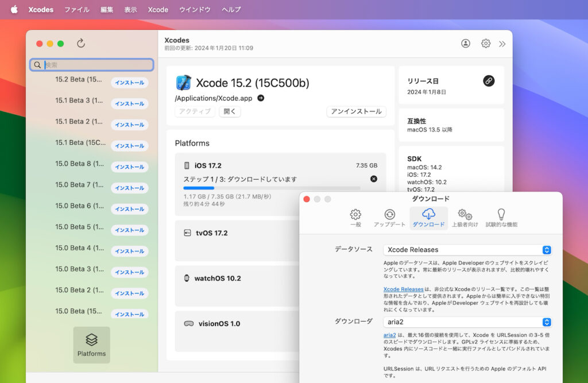Click the search field in the sidebar
Screen dimensions: 588x383
click(x=91, y=64)
